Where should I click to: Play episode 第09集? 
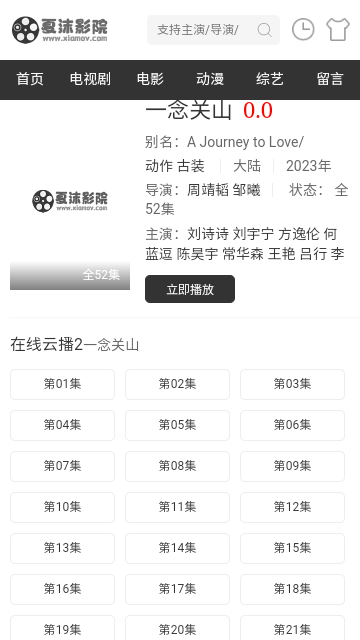[x=292, y=466]
